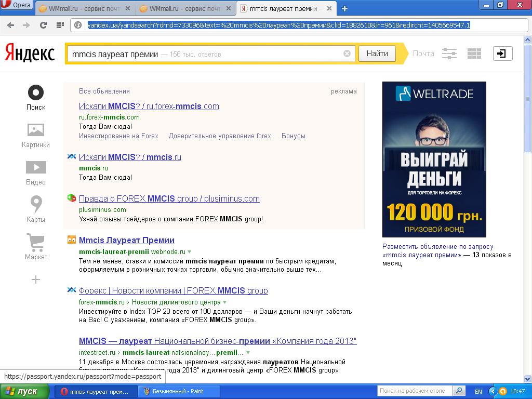Close the mmcis лауреат премии tab
Viewport: 532px width, 399px height.
click(329, 9)
